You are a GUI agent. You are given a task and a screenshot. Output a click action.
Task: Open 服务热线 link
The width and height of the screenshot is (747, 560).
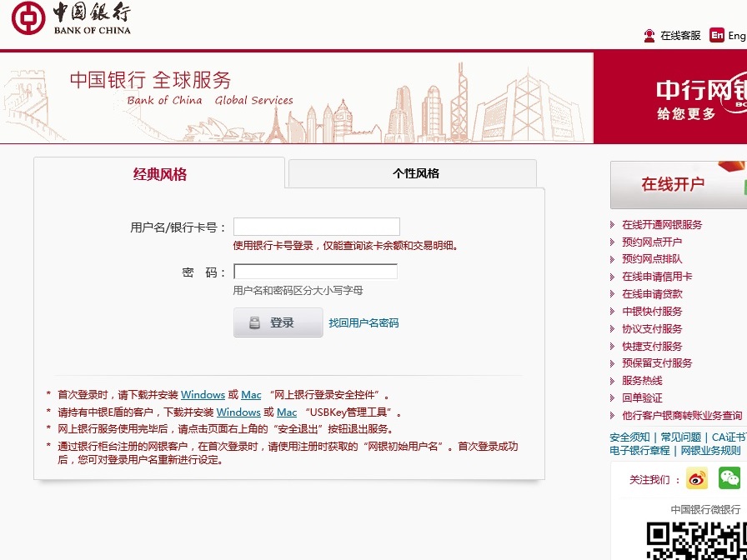coord(642,381)
